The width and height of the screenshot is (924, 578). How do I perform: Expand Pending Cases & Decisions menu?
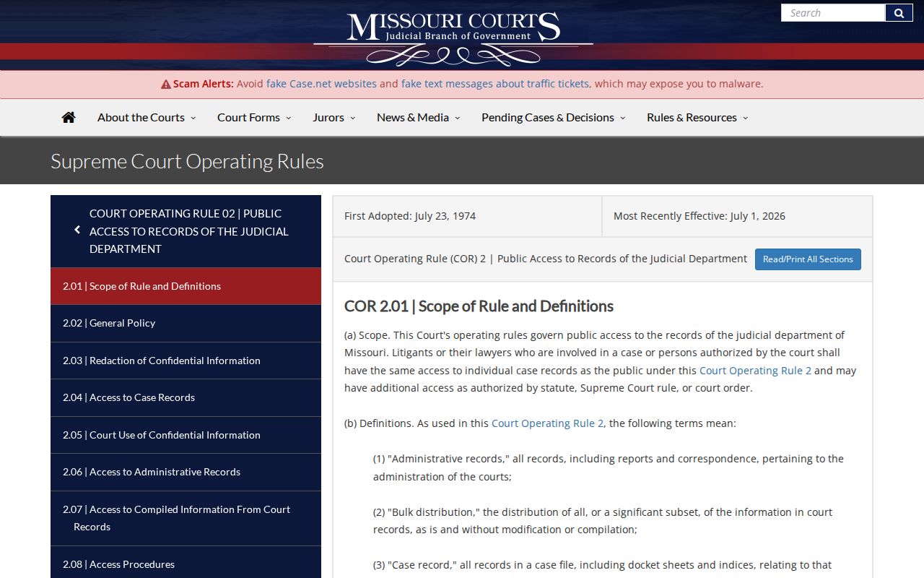(x=553, y=117)
